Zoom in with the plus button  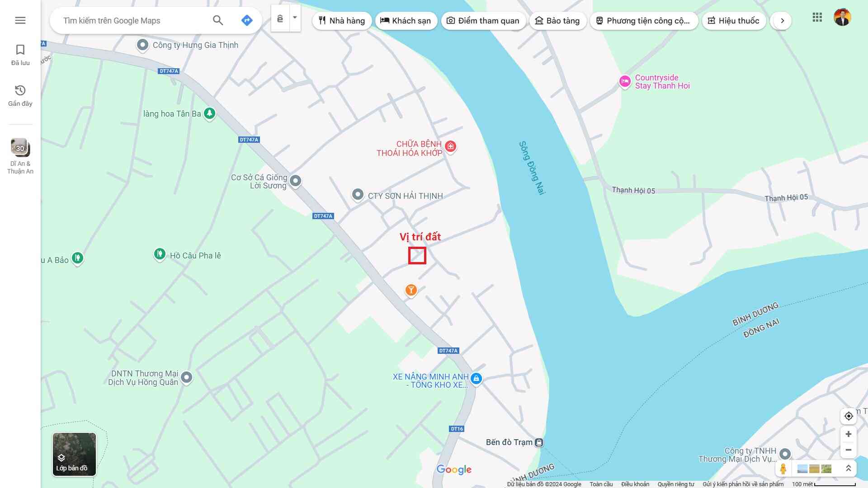tap(849, 434)
